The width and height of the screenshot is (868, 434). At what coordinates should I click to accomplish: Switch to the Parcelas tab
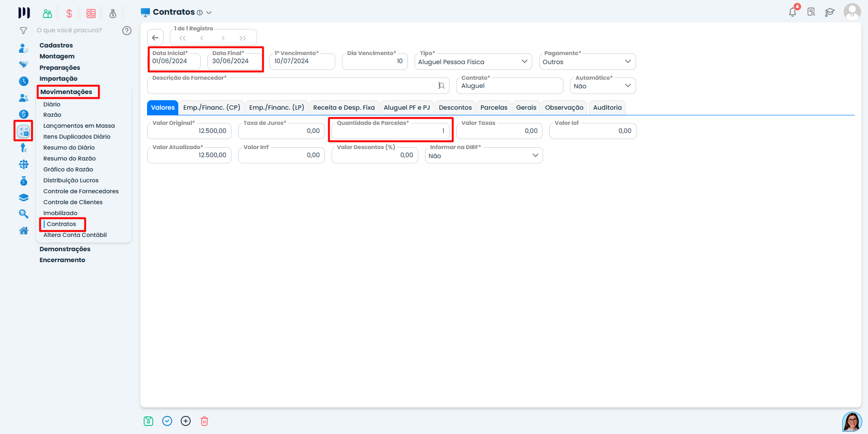coord(494,107)
